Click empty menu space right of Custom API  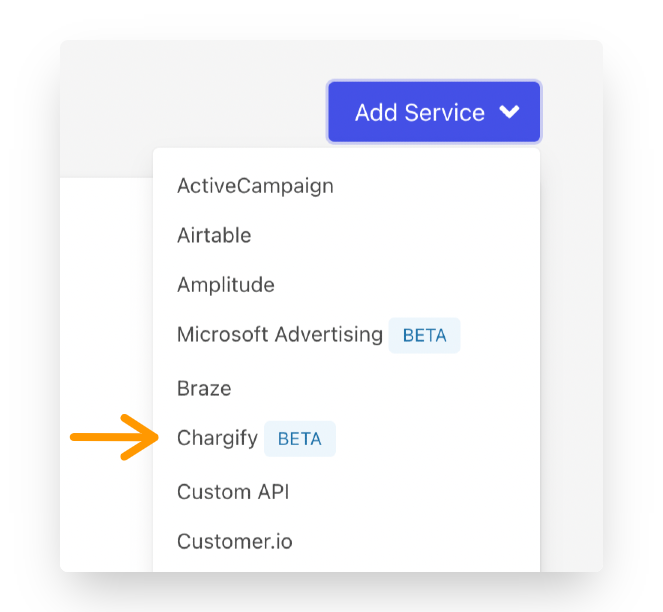420,492
